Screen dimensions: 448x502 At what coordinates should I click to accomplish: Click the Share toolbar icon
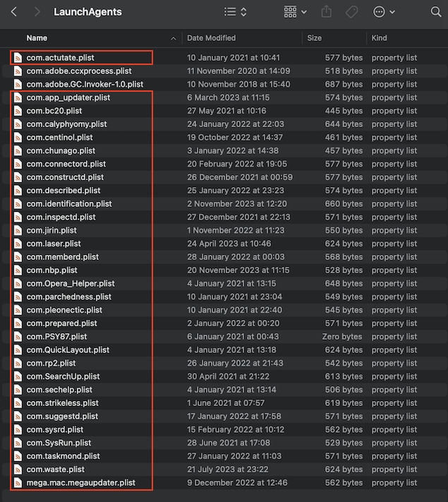327,12
